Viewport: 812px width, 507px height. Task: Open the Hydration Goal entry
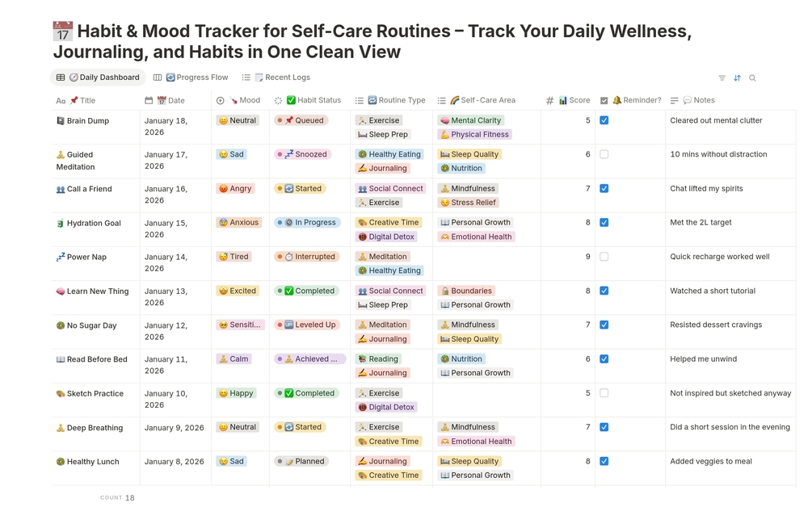[x=94, y=223]
